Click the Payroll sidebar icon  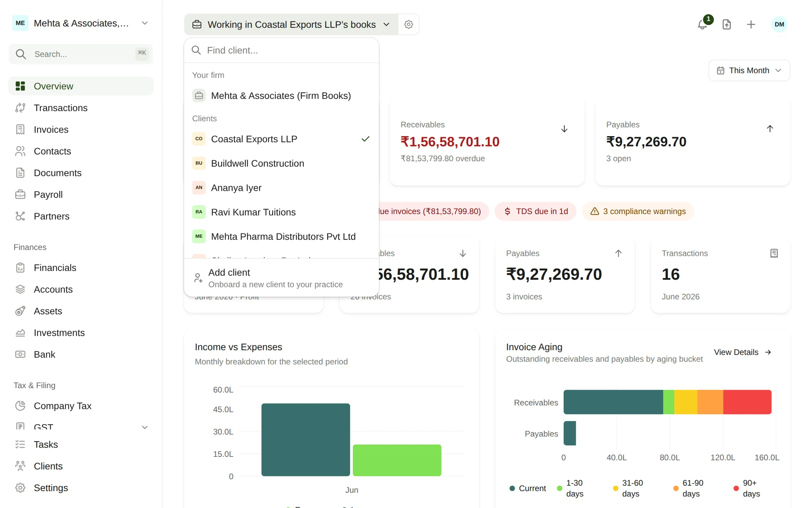tap(20, 194)
